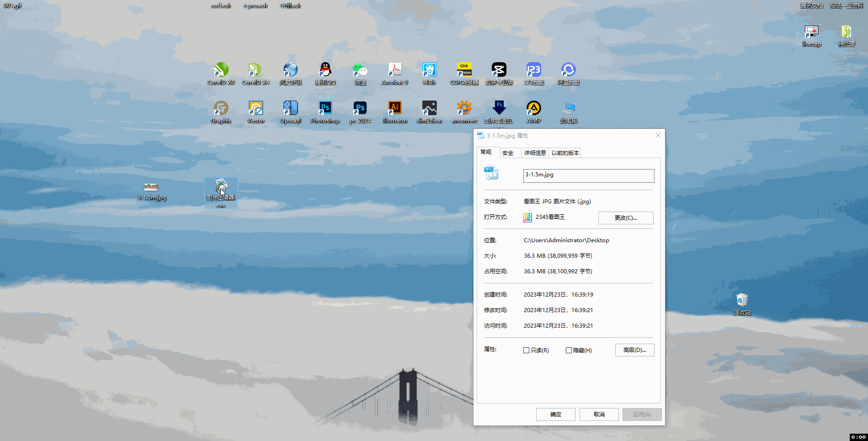Image resolution: width=868 pixels, height=441 pixels.
Task: Launch 剪映专业版 from the desktop
Action: click(x=499, y=74)
